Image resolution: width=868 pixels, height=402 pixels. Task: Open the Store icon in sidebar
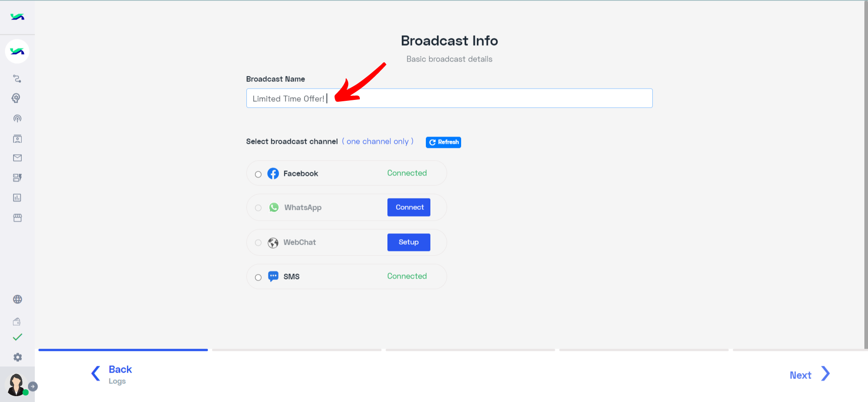(17, 218)
